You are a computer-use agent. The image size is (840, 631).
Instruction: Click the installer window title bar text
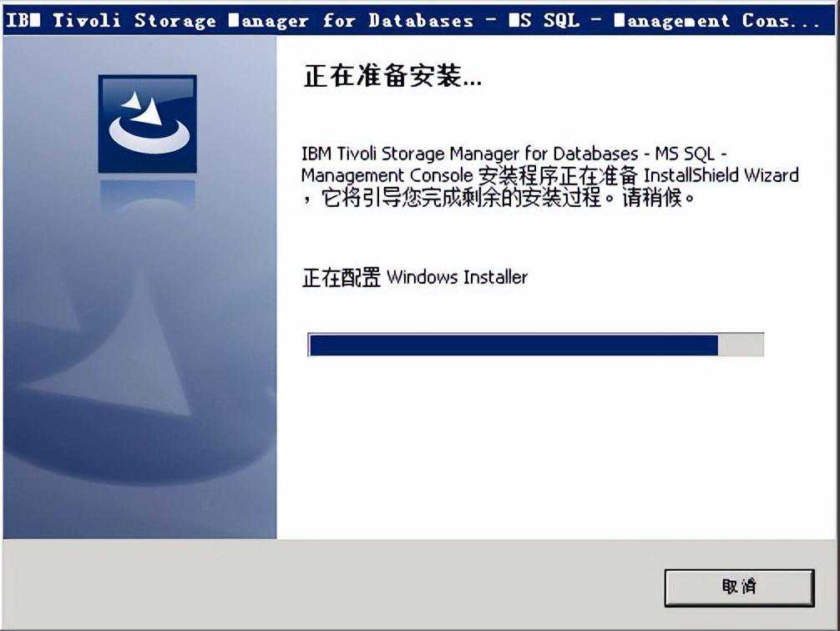click(412, 20)
